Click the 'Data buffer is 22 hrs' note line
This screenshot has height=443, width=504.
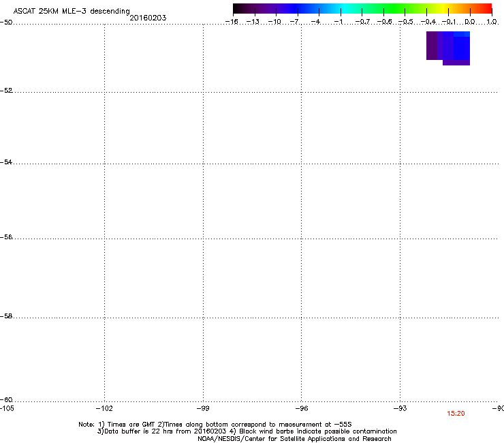[247, 431]
